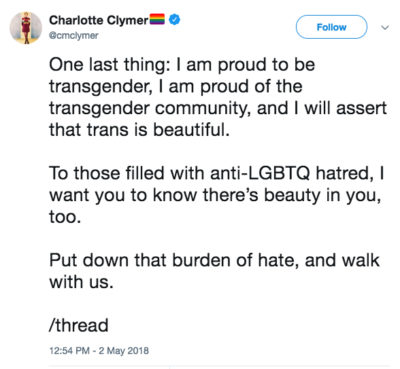Click the 'with us.' line

click(81, 282)
